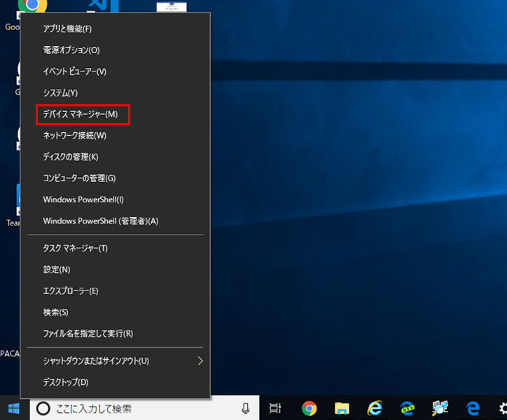Click the Windows Start button
This screenshot has height=420, width=507.
point(14,408)
